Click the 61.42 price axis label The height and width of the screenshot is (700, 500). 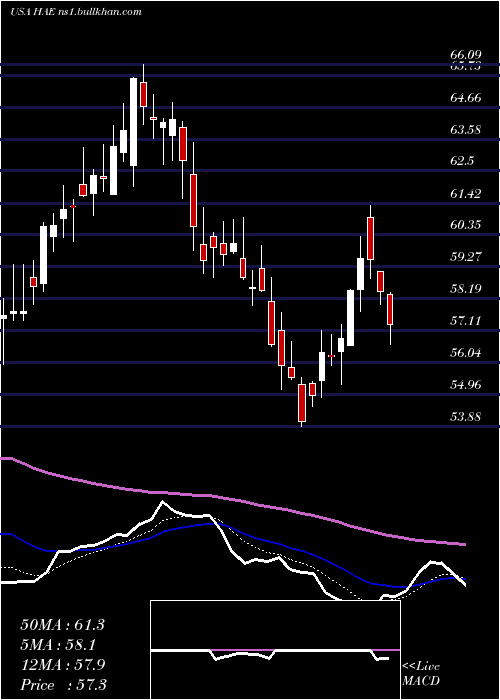465,194
